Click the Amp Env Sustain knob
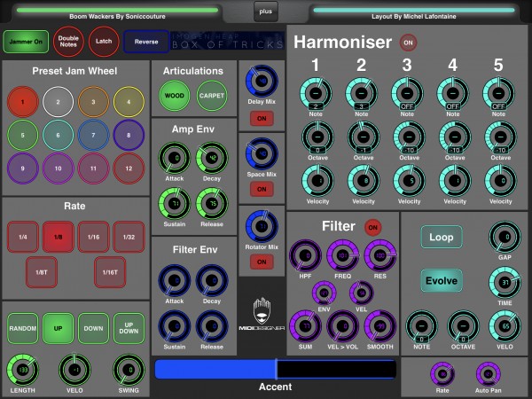This screenshot has width=532, height=399. click(x=175, y=204)
